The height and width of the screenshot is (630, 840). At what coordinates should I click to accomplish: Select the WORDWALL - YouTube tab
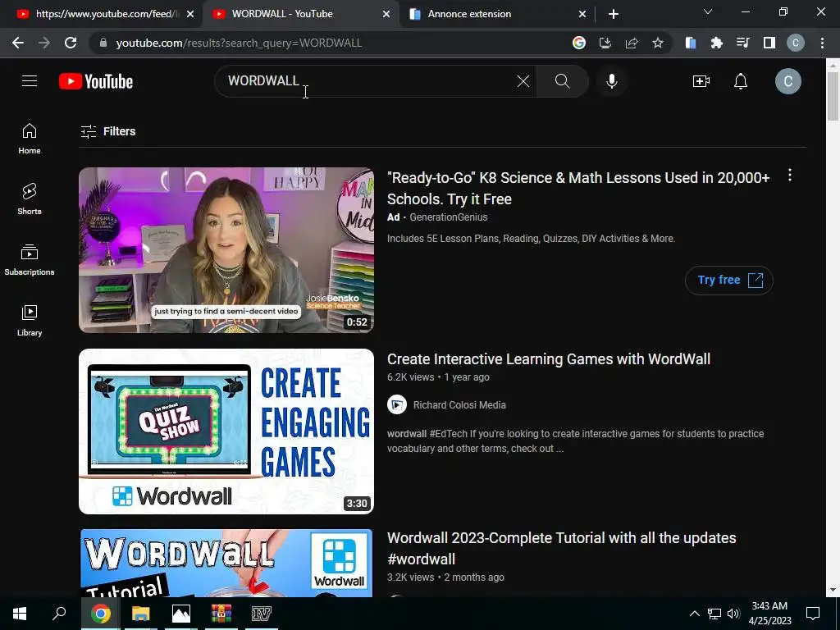pyautogui.click(x=300, y=14)
